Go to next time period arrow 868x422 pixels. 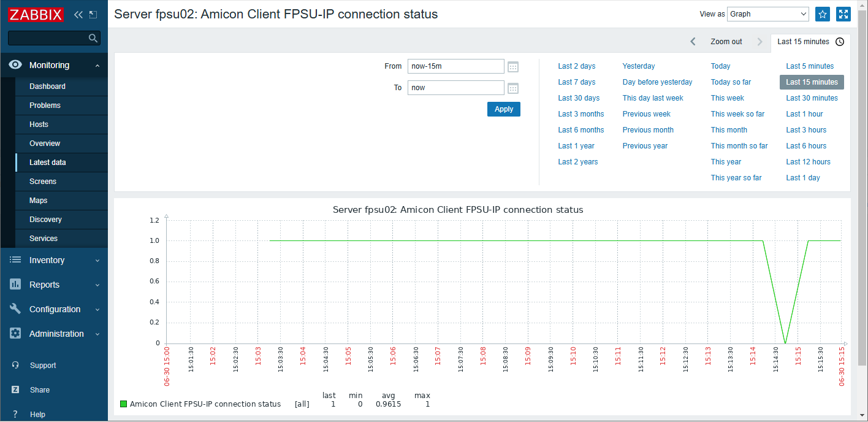tap(760, 42)
